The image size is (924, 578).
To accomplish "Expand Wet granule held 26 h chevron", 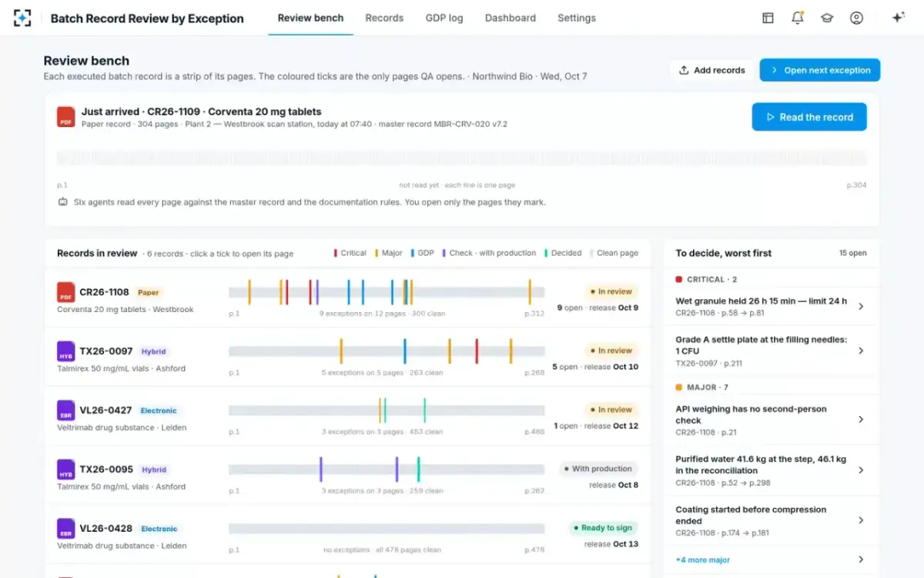I will 861,307.
